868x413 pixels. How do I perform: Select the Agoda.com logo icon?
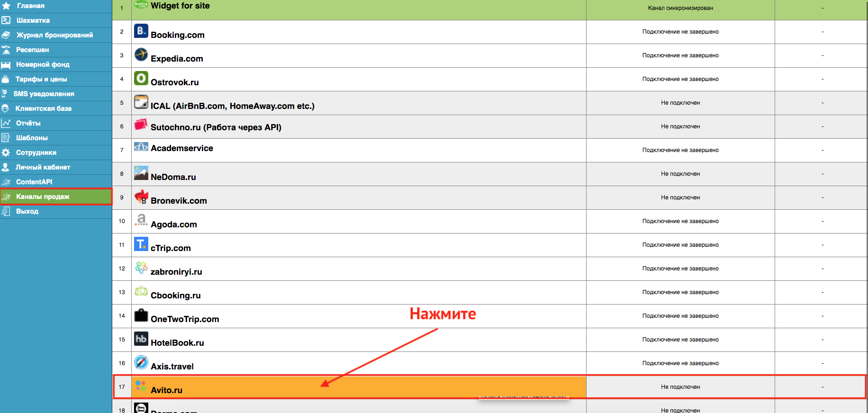coord(141,220)
